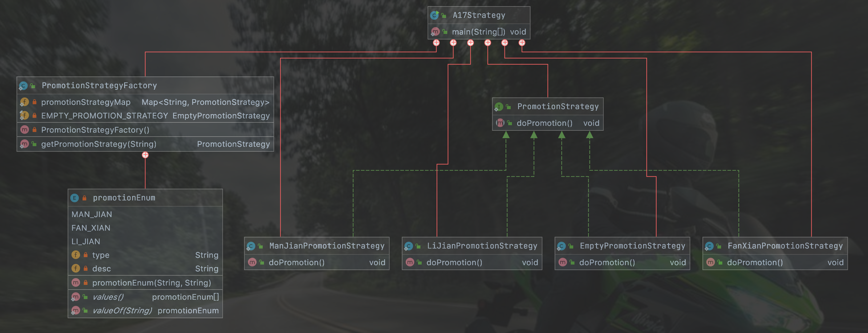Click the promotionStrategyMap field icon
868x333 pixels.
point(25,102)
